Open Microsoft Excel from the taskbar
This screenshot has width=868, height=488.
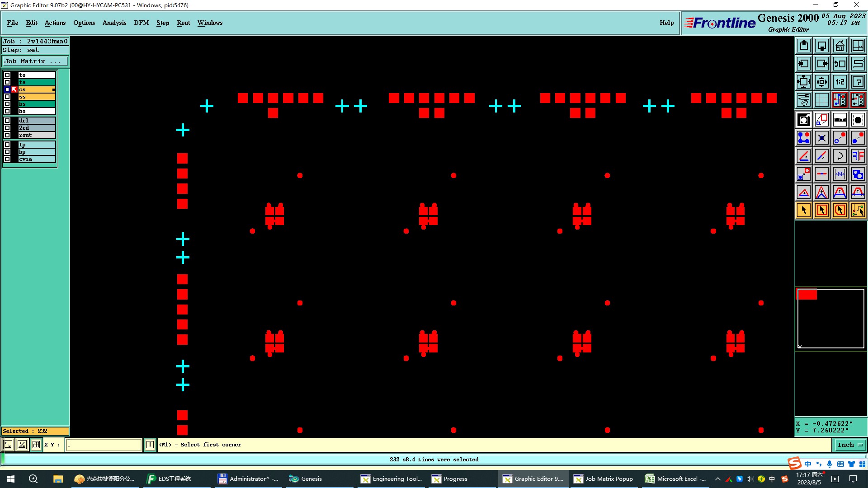675,479
